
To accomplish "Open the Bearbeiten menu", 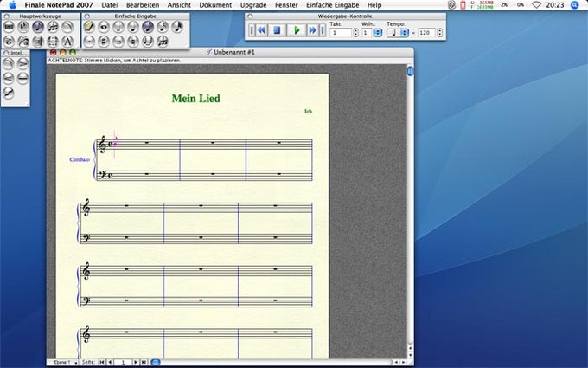I will (143, 5).
